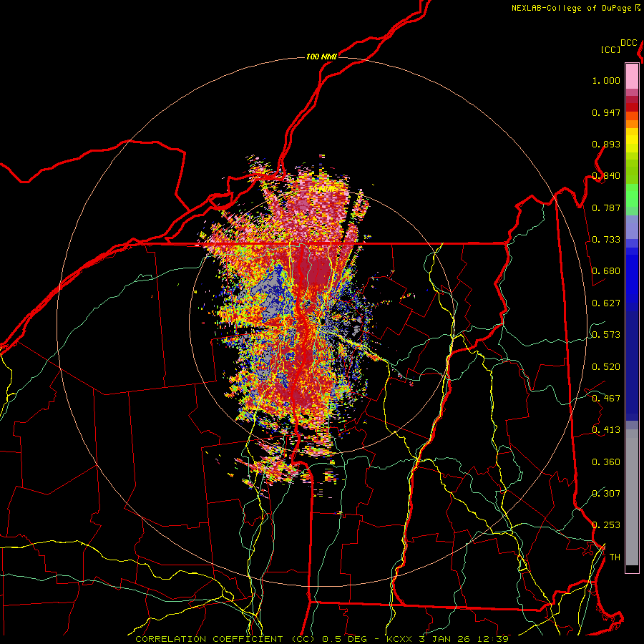Select the 0.947 legend value
644x644 pixels.
[606, 112]
